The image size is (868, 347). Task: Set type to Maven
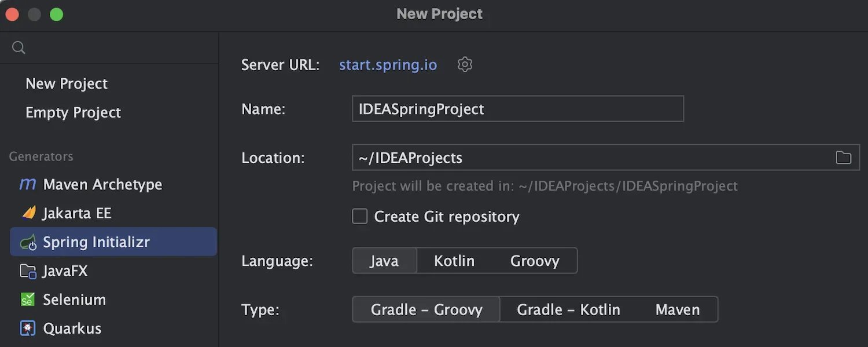(678, 309)
